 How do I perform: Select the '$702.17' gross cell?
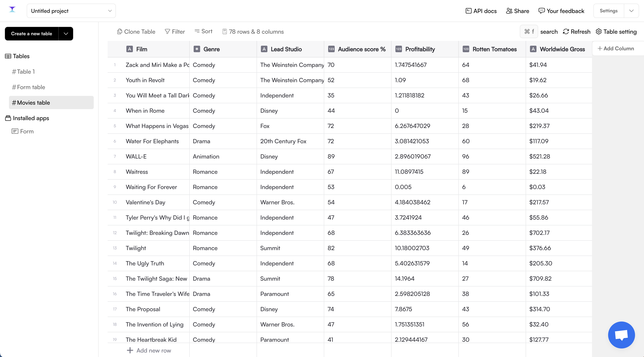point(559,233)
